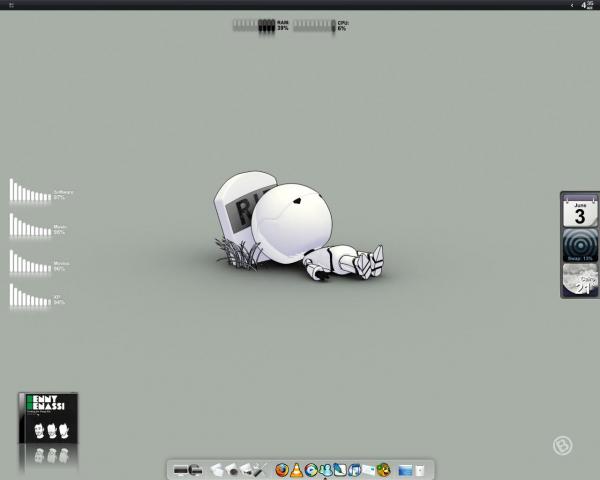Click the RAM usage meter
The image size is (600, 480).
click(x=261, y=26)
